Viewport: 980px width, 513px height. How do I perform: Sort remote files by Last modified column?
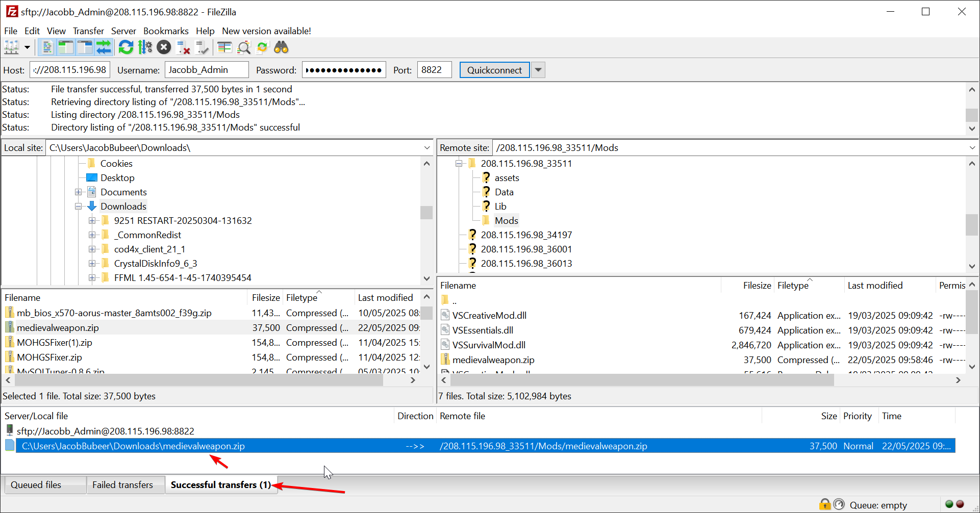[x=890, y=286]
